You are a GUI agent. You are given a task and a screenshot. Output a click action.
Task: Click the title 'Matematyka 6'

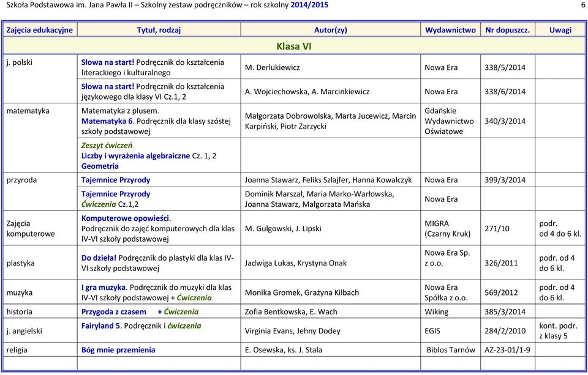[x=107, y=121]
